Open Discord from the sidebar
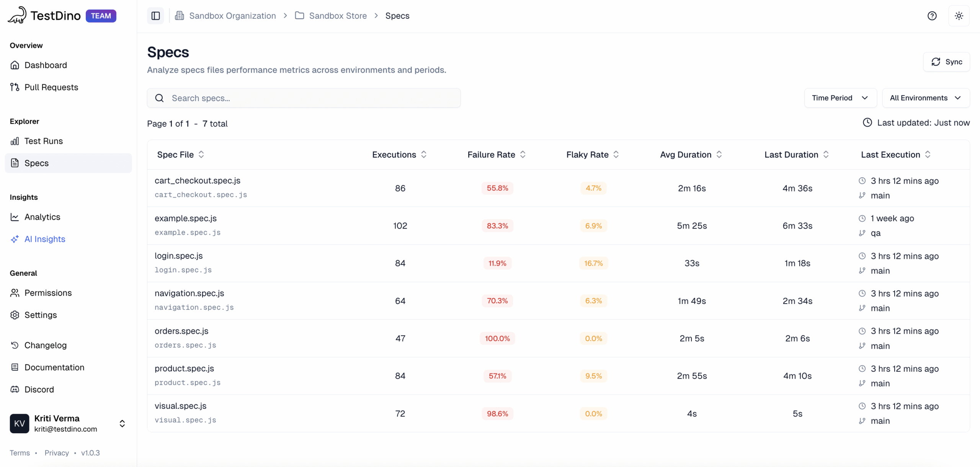The width and height of the screenshot is (980, 467). pyautogui.click(x=39, y=389)
